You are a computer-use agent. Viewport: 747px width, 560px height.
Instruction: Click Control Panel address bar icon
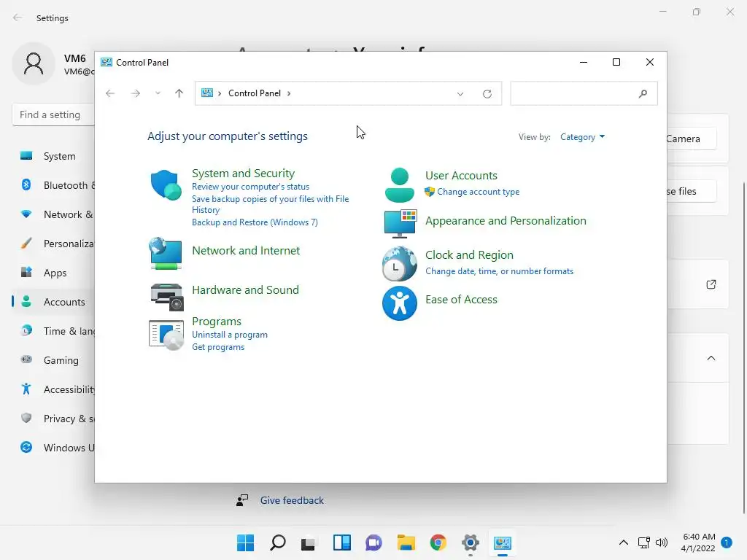[206, 93]
